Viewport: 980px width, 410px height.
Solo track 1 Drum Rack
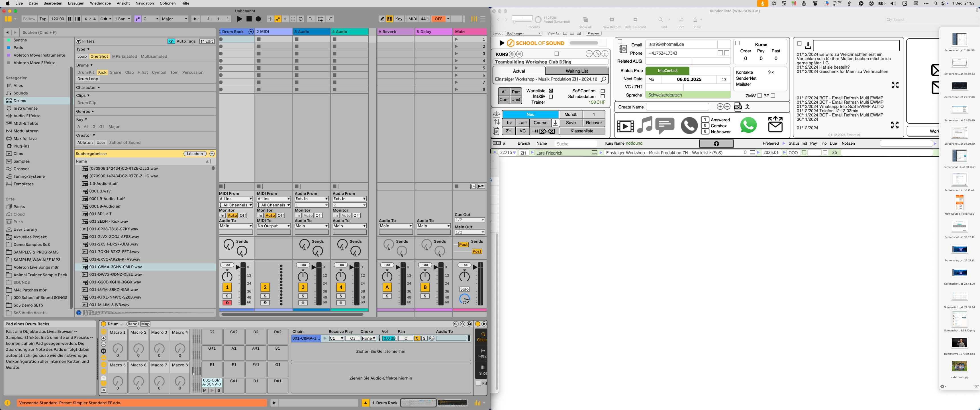coord(227,296)
